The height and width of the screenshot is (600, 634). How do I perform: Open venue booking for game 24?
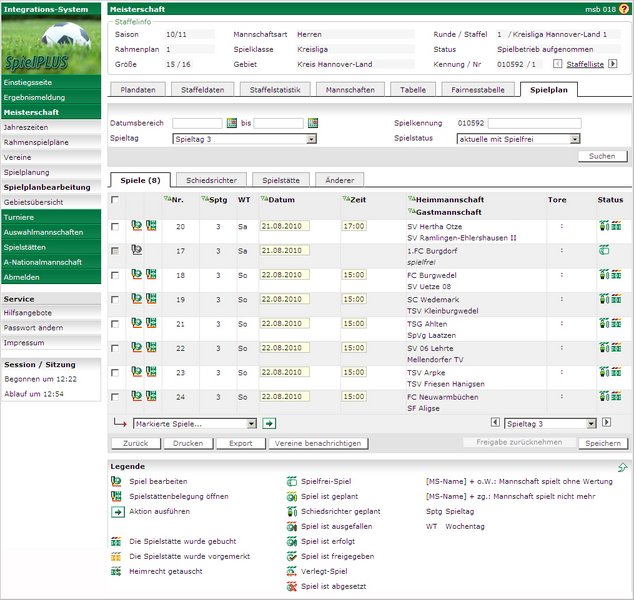point(151,397)
